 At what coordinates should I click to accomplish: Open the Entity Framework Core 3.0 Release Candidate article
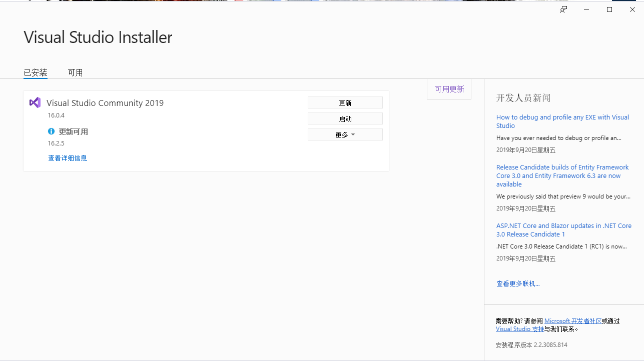click(x=562, y=175)
